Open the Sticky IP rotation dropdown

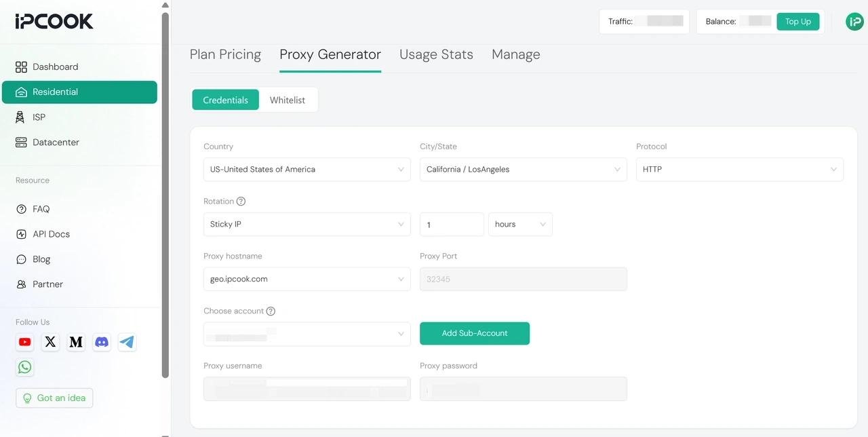pos(307,225)
